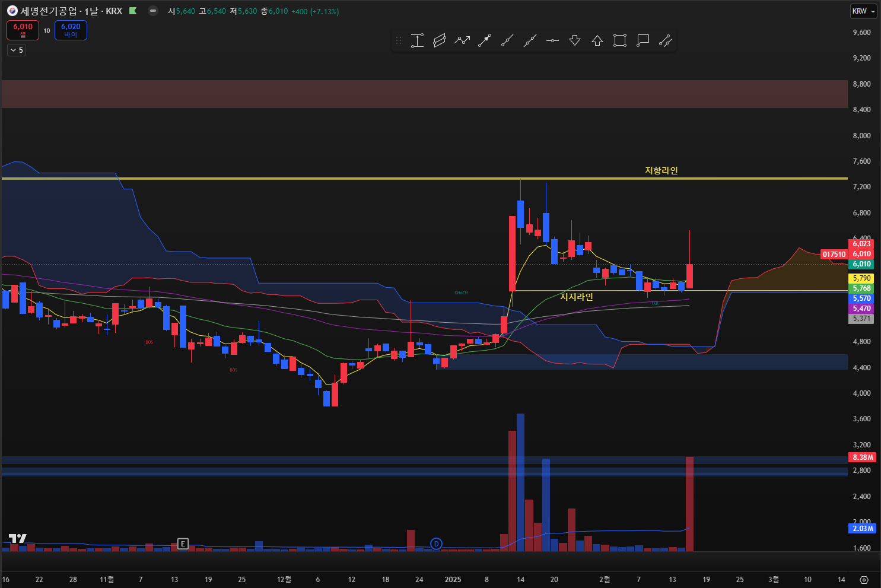The height and width of the screenshot is (588, 881).
Task: Expand the collapsed indicators legend showing 5
Action: click(17, 50)
